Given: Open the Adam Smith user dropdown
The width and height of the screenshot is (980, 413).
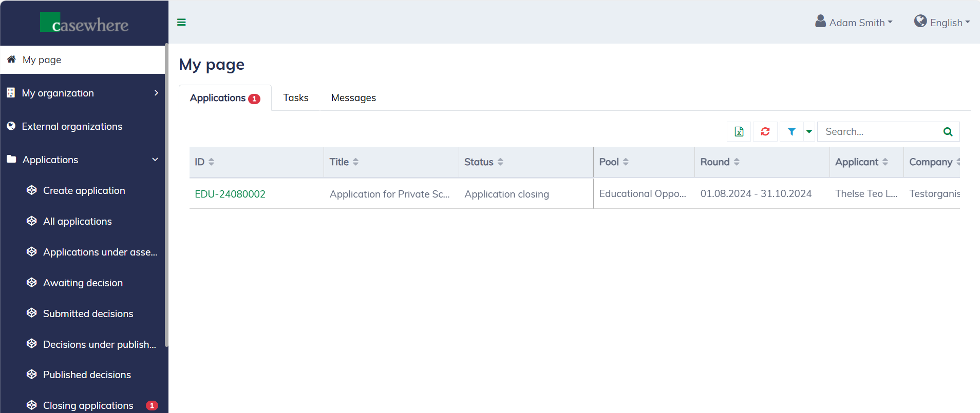Looking at the screenshot, I should tap(854, 23).
